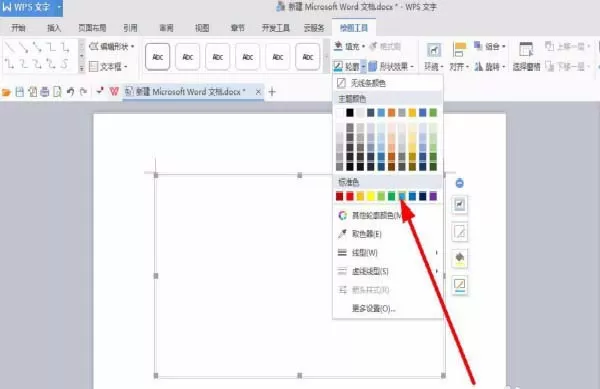Screen dimensions: 600x389
Task: Click the print preview page icon
Action: [x=57, y=92]
